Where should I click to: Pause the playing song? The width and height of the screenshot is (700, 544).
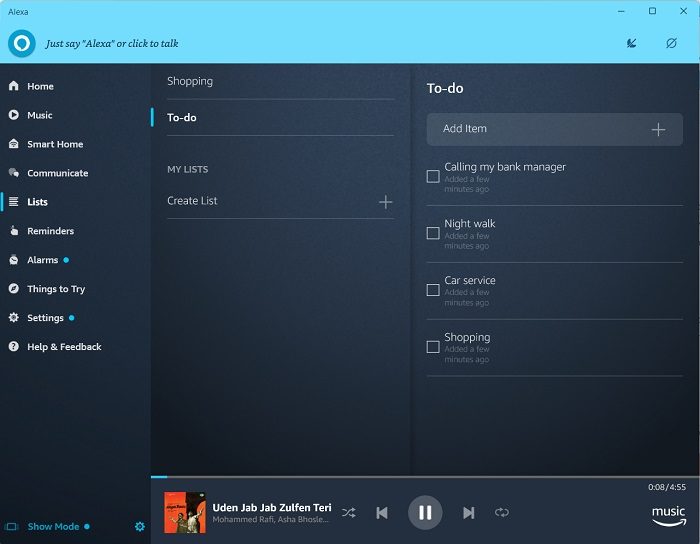pos(425,513)
